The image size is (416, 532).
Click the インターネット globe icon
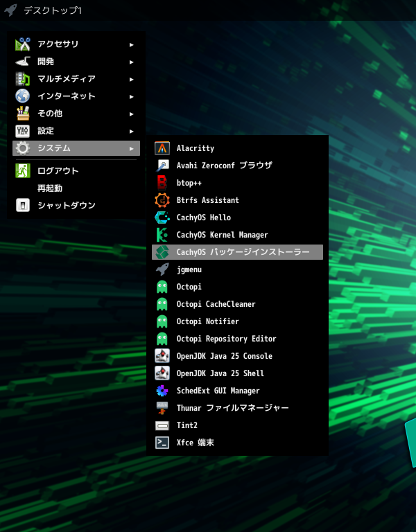[x=22, y=96]
